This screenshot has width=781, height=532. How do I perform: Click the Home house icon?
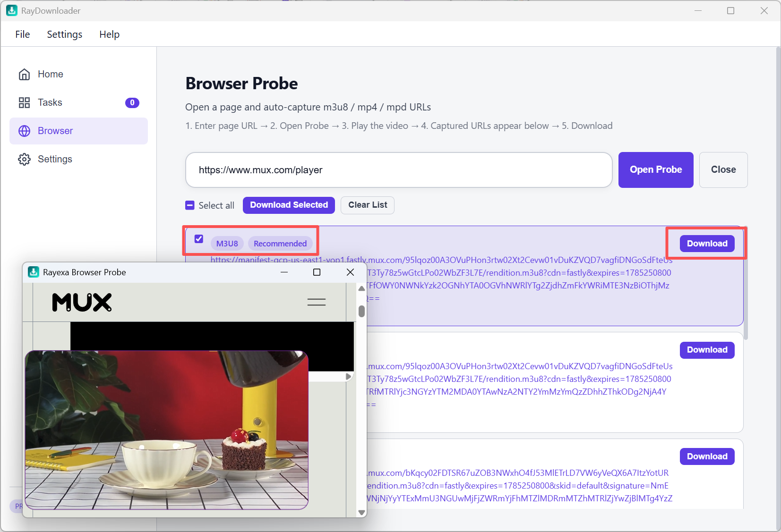pyautogui.click(x=24, y=74)
